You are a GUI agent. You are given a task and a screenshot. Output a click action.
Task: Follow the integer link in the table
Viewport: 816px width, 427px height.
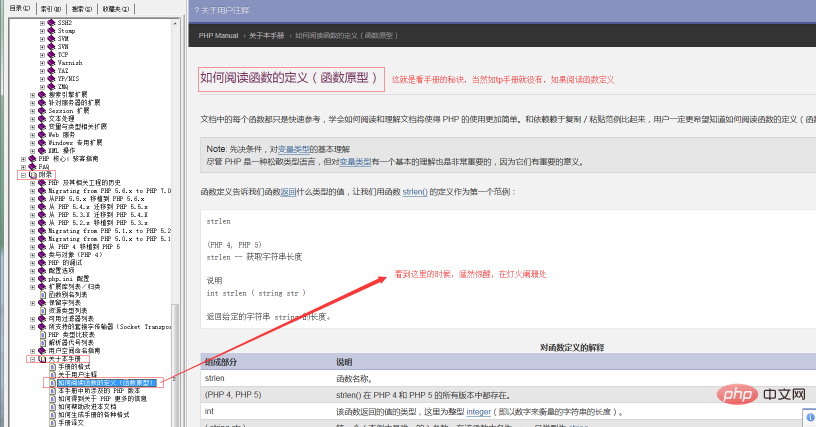pos(478,411)
